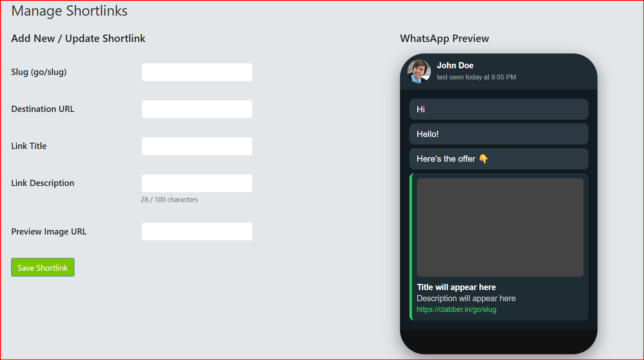Focus the Preview Image URL input
Screen dimensions: 644x360
[x=197, y=231]
